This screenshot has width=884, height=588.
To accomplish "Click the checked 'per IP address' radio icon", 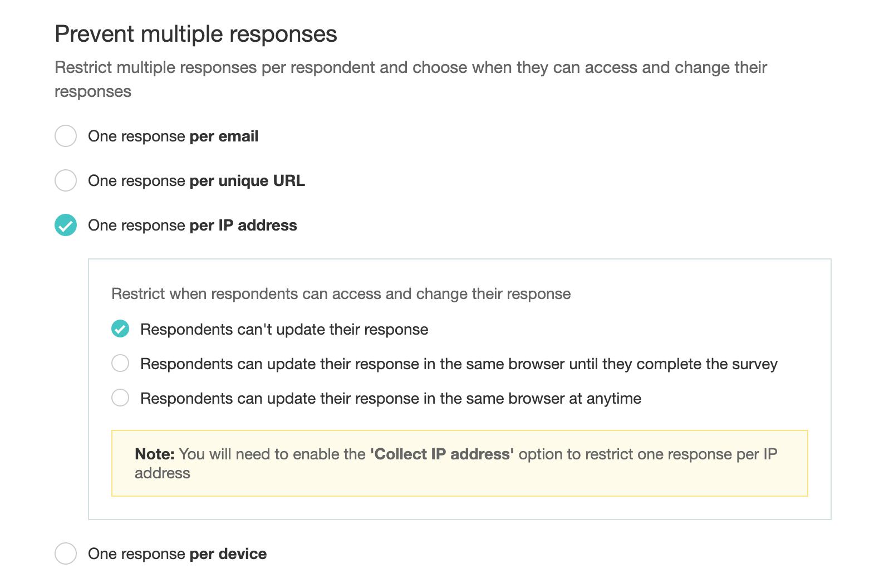I will pos(66,225).
